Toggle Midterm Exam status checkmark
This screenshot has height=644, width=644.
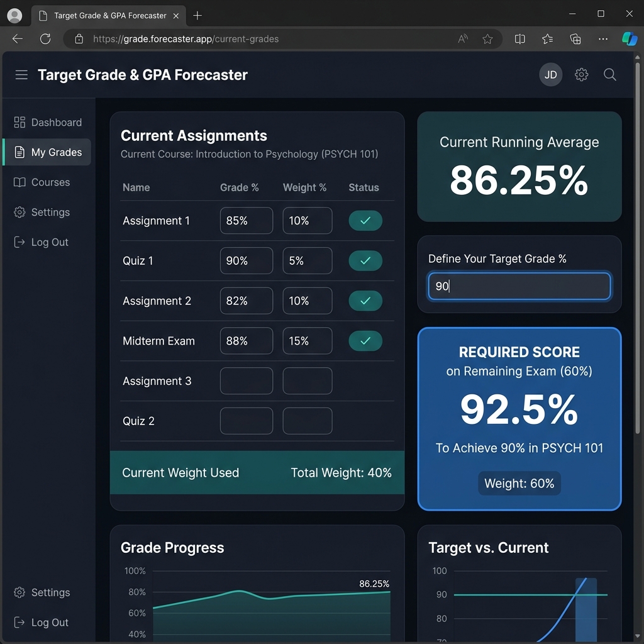(x=365, y=340)
